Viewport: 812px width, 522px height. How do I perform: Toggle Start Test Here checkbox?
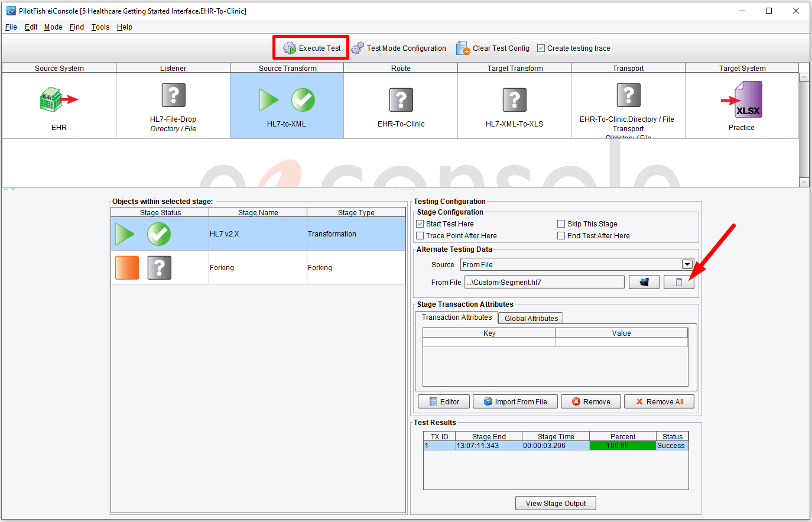[420, 224]
